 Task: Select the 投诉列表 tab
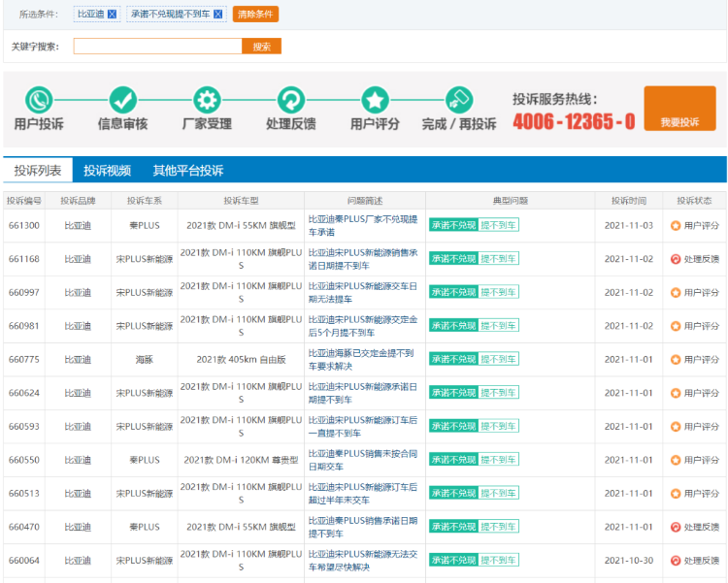coord(38,171)
